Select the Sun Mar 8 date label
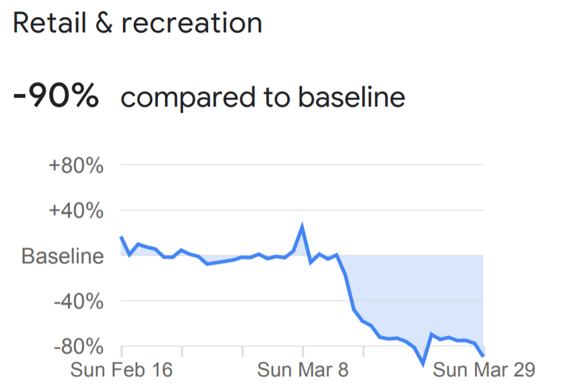Screen dimensions: 565x392 coord(302,370)
